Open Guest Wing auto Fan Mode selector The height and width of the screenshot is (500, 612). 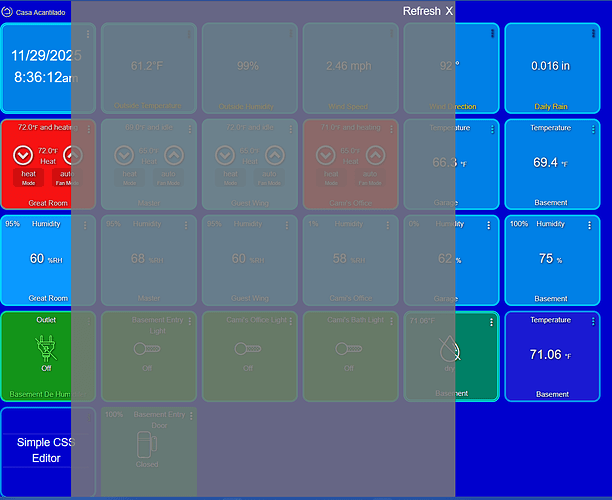[x=269, y=178]
